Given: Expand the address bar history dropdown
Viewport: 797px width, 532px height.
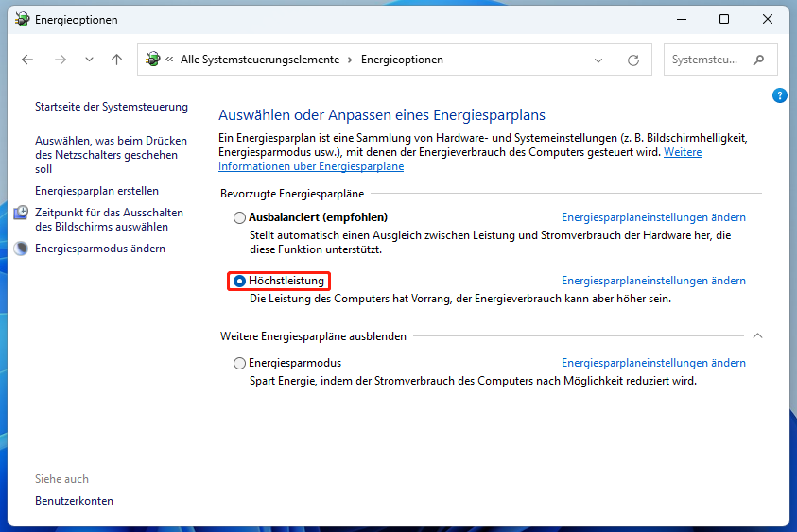Looking at the screenshot, I should point(598,60).
